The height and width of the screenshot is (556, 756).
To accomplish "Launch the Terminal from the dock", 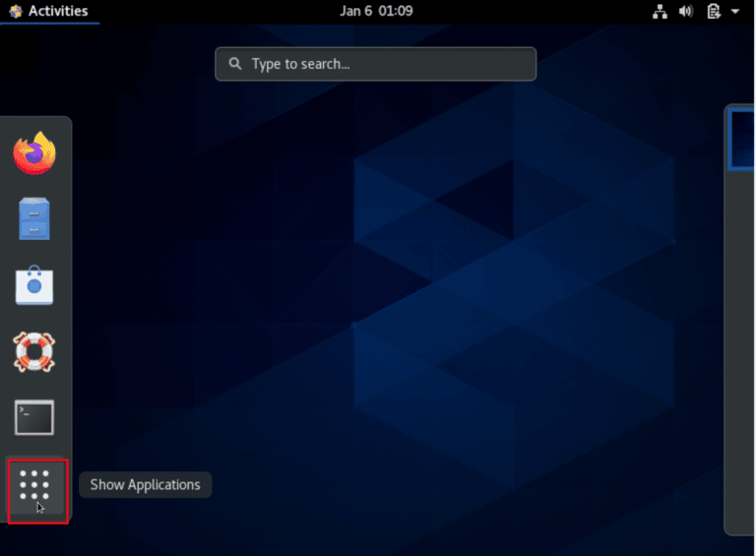I will [34, 417].
